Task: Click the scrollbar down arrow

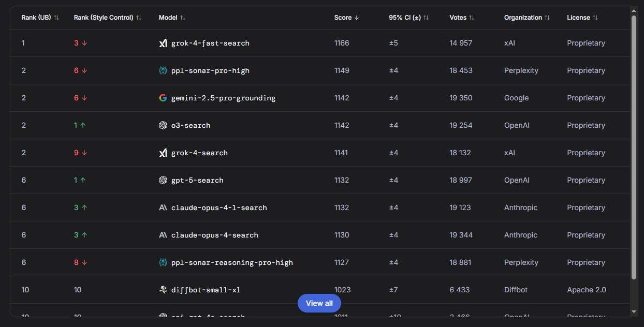Action: tap(634, 312)
